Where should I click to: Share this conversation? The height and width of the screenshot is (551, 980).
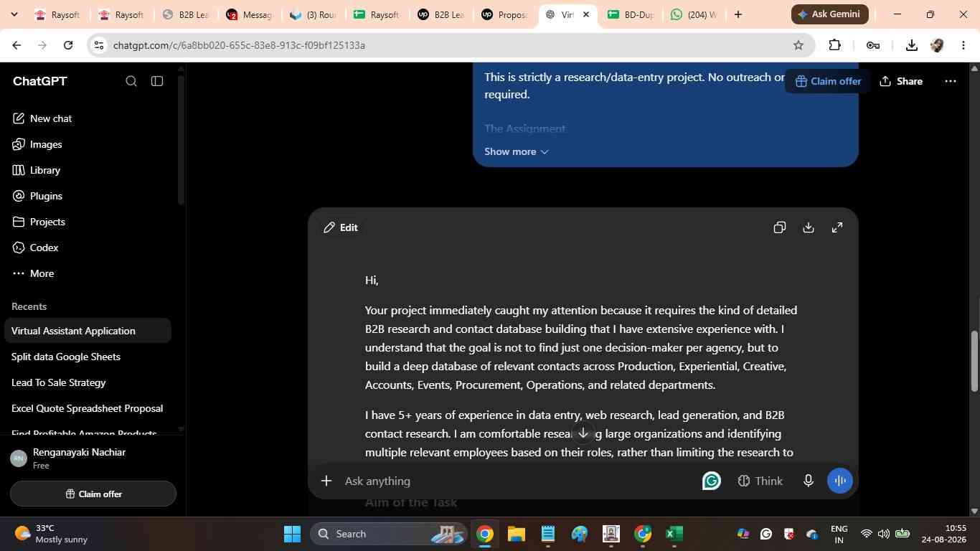pos(901,81)
